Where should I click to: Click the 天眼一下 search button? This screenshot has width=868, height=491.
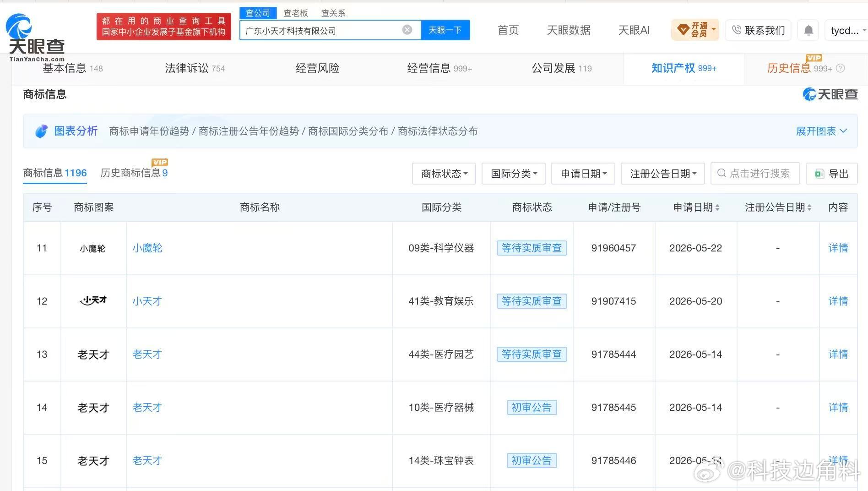tap(445, 30)
